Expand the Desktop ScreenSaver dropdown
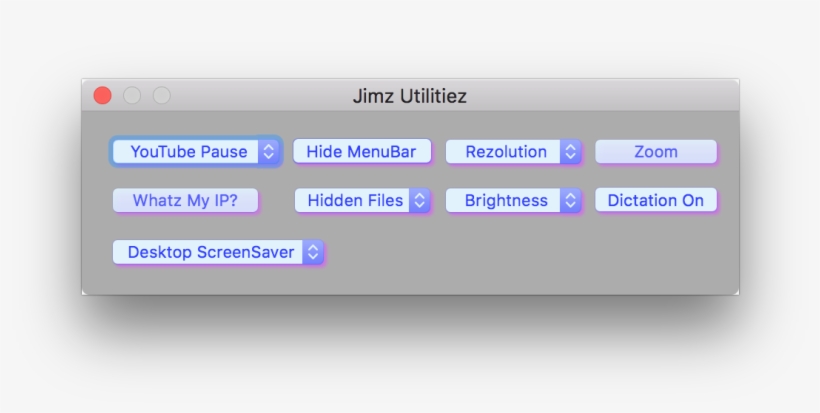Image resolution: width=820 pixels, height=413 pixels. 211,253
